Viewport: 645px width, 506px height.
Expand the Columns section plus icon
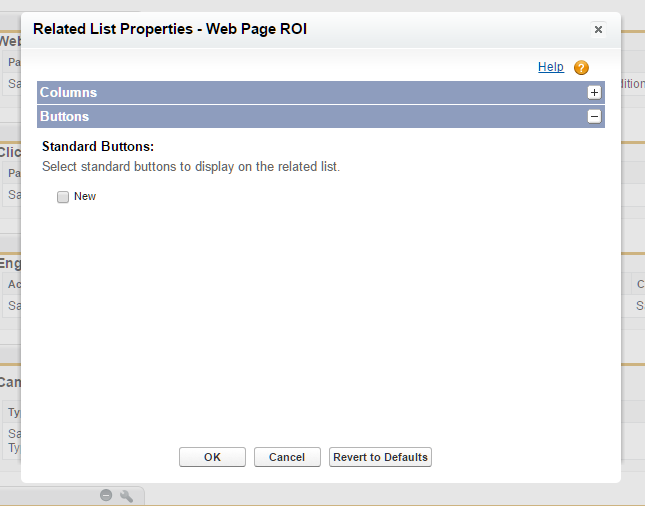point(594,92)
